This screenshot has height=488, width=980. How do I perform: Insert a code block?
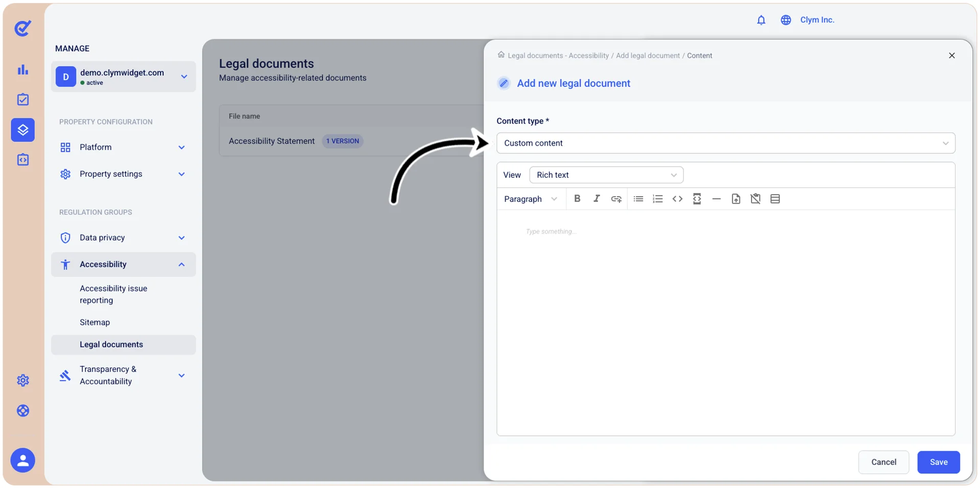point(697,199)
